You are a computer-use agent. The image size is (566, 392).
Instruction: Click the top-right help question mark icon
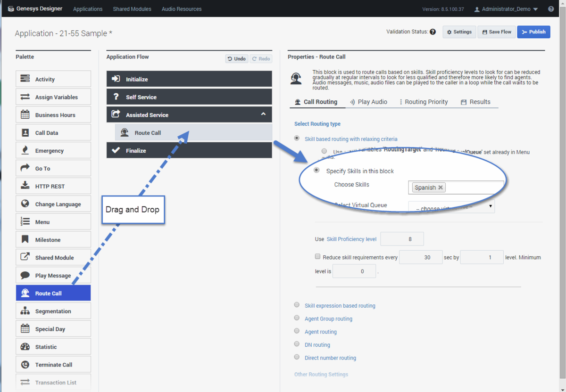point(551,9)
